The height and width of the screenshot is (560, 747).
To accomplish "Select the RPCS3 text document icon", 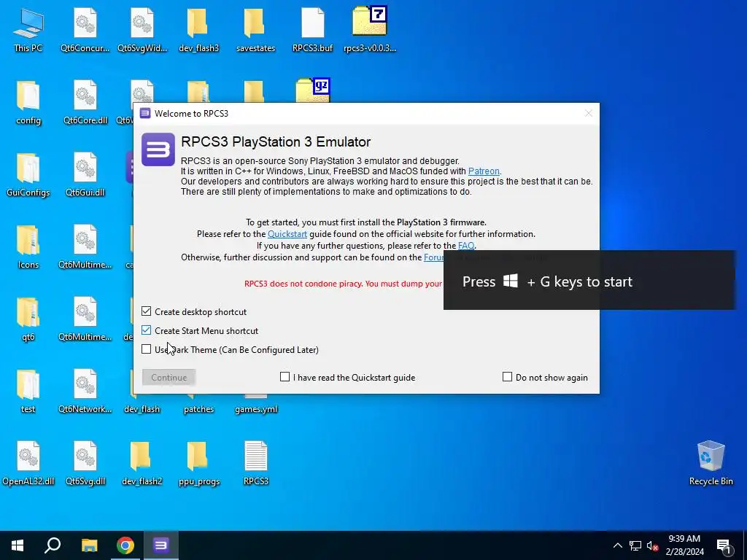I will click(x=256, y=464).
